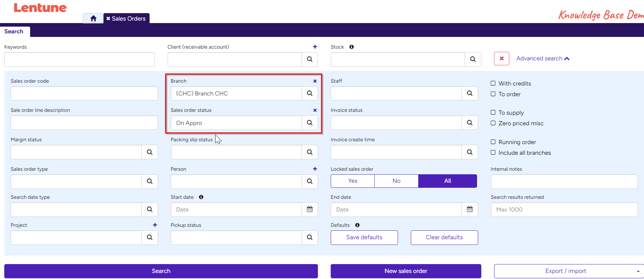Set Locked sales order to All

click(448, 181)
